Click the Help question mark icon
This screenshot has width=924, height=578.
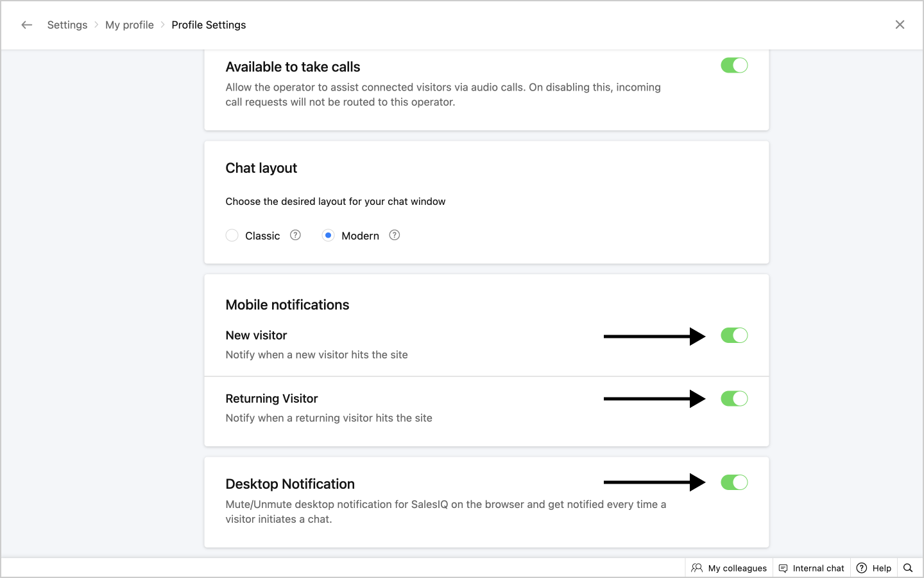(x=862, y=568)
